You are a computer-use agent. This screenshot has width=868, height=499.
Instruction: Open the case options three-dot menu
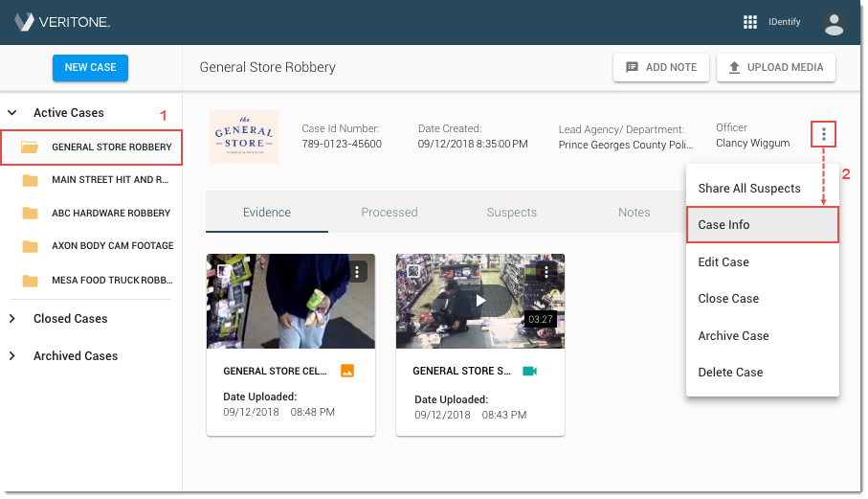(823, 134)
